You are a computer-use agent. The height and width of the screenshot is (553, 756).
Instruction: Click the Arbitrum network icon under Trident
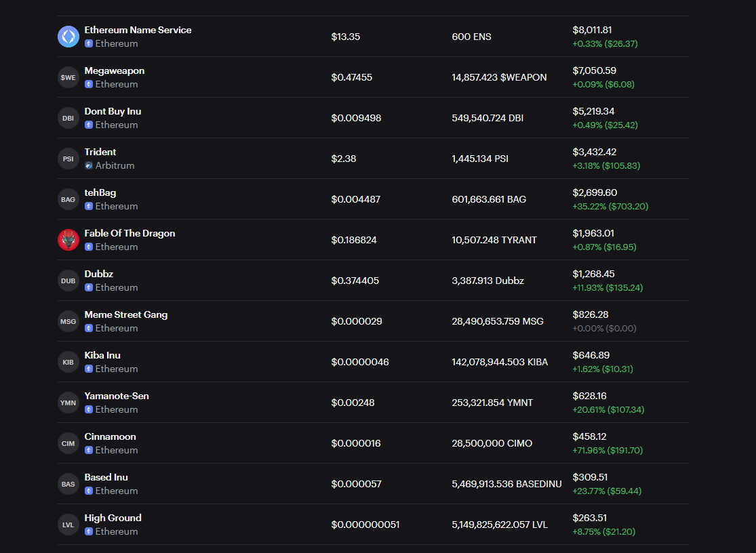(89, 165)
